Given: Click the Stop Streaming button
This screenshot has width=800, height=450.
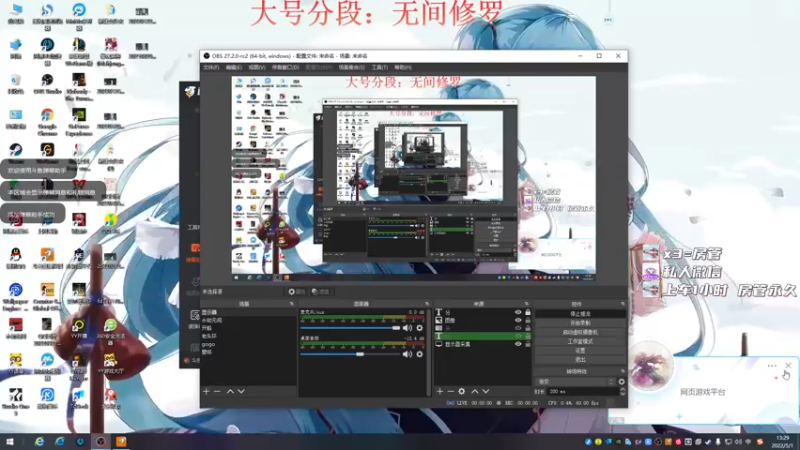Looking at the screenshot, I should (580, 314).
